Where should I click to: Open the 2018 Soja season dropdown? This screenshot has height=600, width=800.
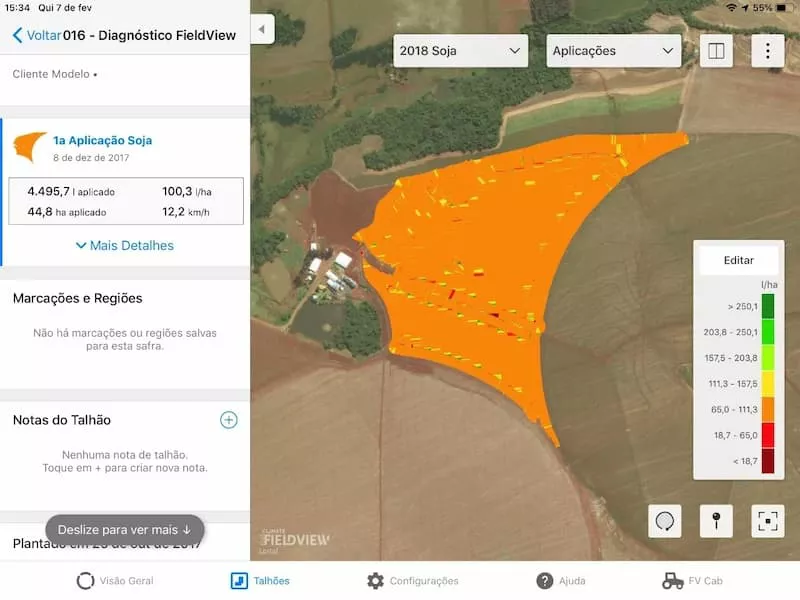pyautogui.click(x=460, y=51)
